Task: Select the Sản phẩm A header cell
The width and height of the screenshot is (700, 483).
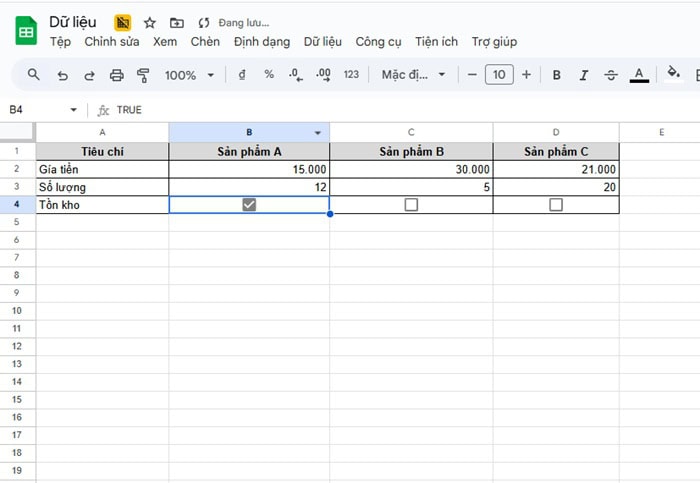Action: (x=249, y=151)
